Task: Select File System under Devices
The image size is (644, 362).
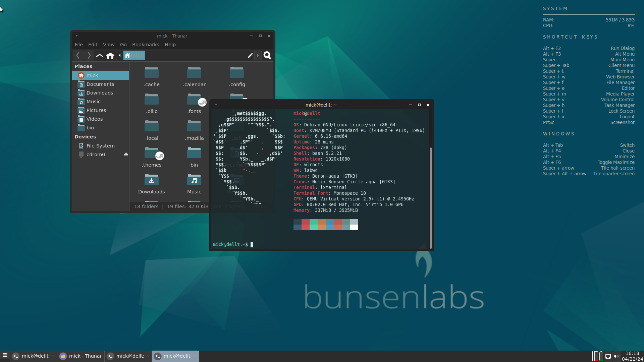Action: tap(100, 146)
